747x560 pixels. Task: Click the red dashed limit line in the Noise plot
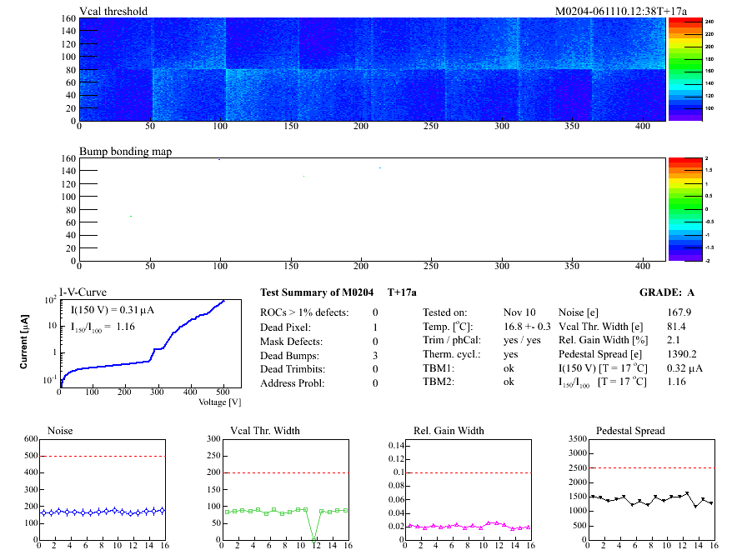coord(103,456)
